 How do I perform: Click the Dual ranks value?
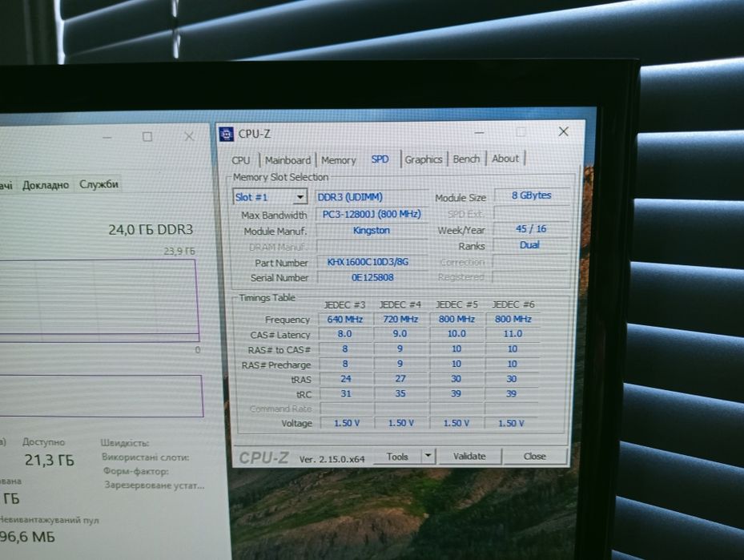[x=530, y=245]
